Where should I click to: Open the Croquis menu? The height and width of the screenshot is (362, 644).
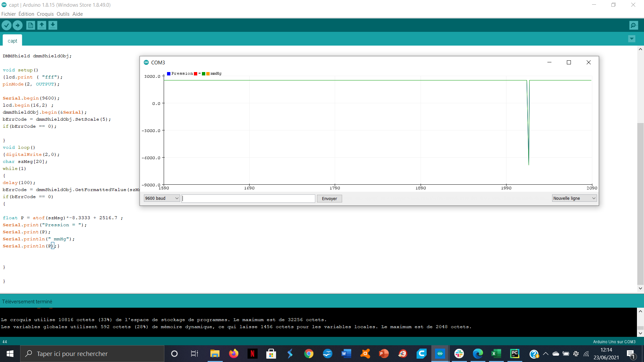pos(45,14)
